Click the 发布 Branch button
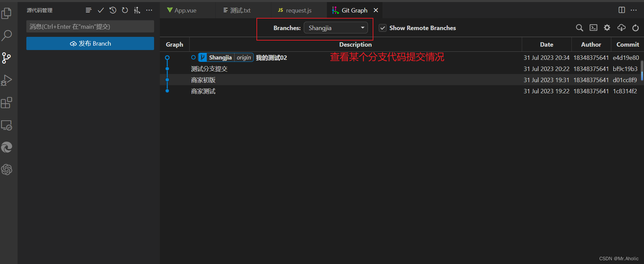Viewport: 644px width, 264px height. 90,44
